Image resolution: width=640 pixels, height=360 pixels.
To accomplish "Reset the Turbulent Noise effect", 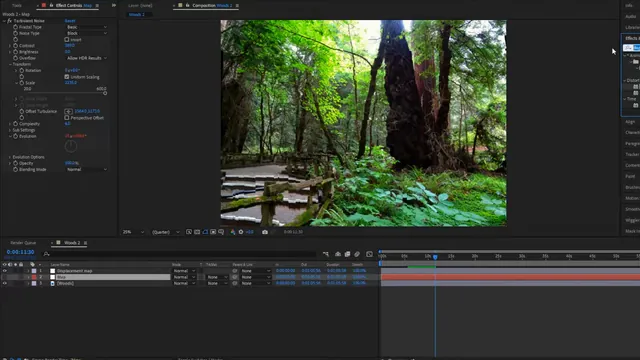I will point(70,21).
